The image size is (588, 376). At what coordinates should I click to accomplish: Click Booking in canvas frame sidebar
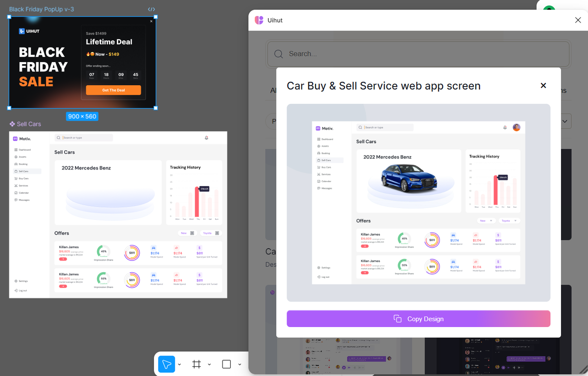[21, 164]
